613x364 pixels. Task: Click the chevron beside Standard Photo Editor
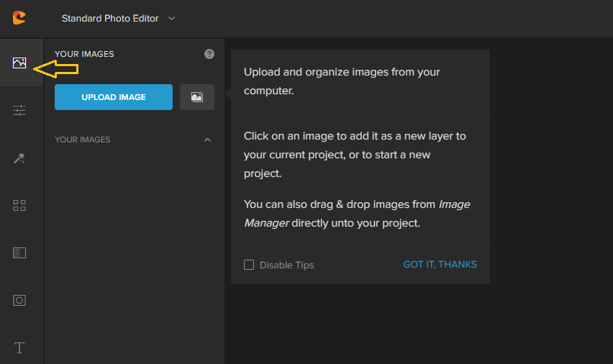click(x=171, y=18)
